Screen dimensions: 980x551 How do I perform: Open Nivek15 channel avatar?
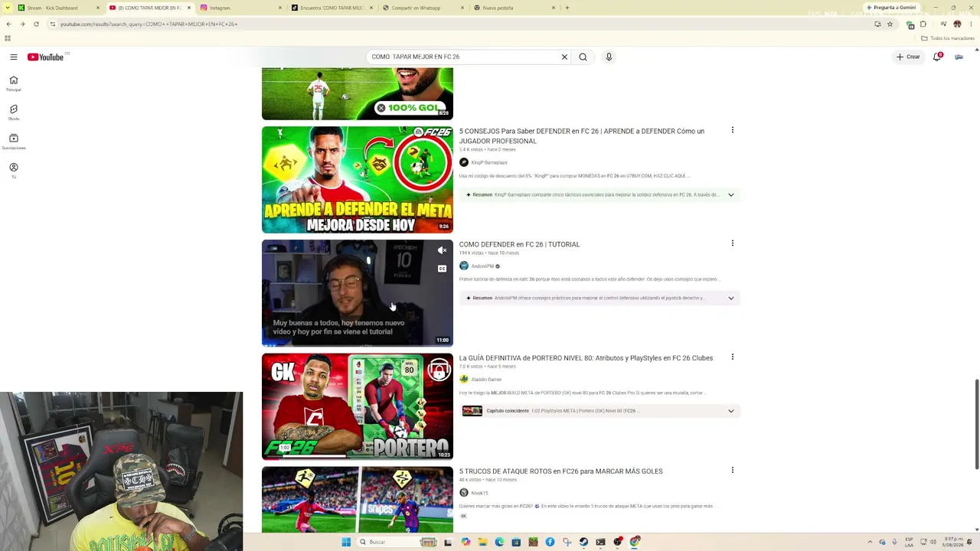(x=464, y=493)
